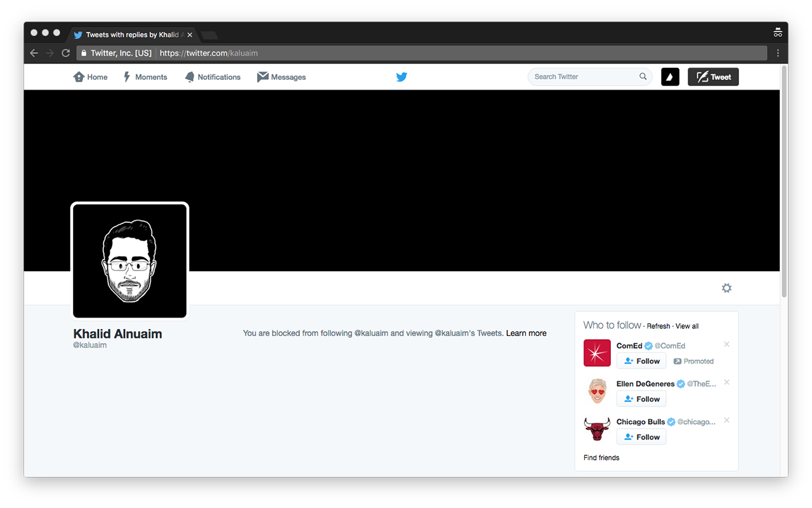Viewport: 812px width, 508px height.
Task: Click the search magnifier icon
Action: click(643, 77)
